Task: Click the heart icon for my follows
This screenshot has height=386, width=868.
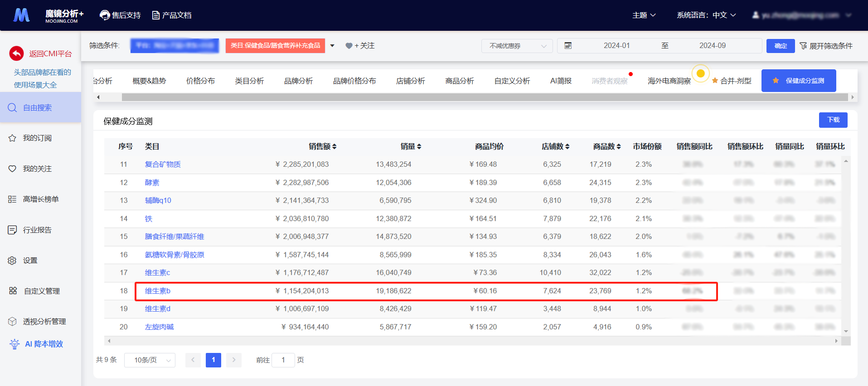Action: (x=12, y=169)
